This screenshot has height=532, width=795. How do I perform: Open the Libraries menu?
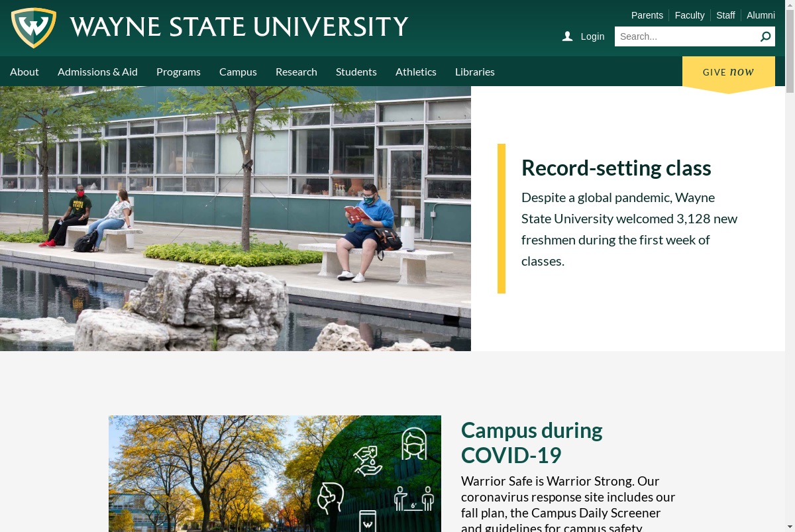click(x=475, y=72)
